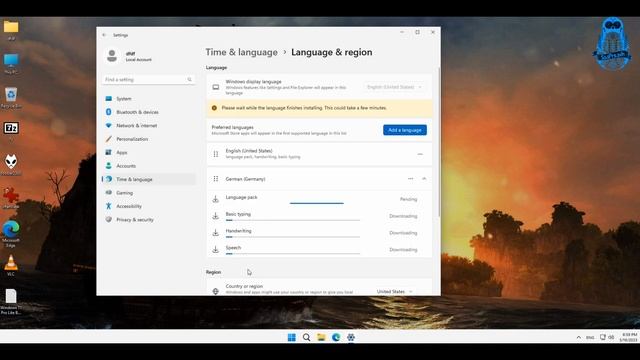Select the Recycle Bin desktop icon

(11, 98)
